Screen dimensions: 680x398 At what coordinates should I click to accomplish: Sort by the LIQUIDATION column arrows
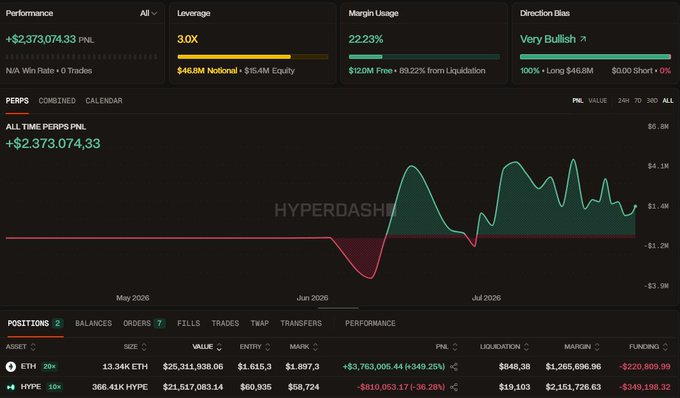pyautogui.click(x=526, y=347)
